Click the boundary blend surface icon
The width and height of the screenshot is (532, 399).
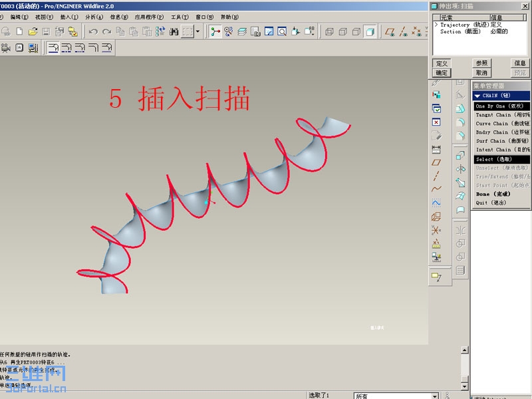(460, 196)
